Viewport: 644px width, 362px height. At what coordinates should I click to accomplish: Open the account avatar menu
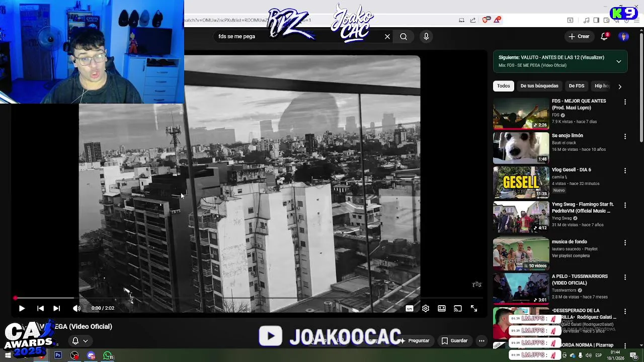click(623, 36)
